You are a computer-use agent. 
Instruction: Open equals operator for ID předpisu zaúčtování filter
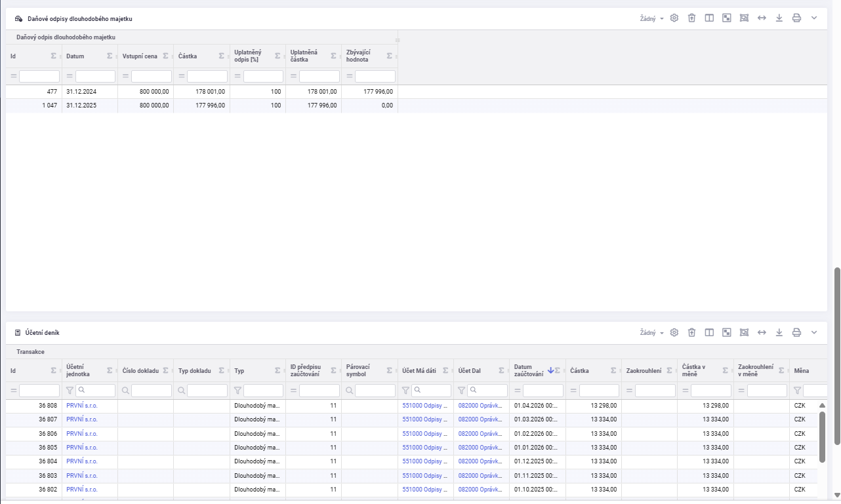294,391
